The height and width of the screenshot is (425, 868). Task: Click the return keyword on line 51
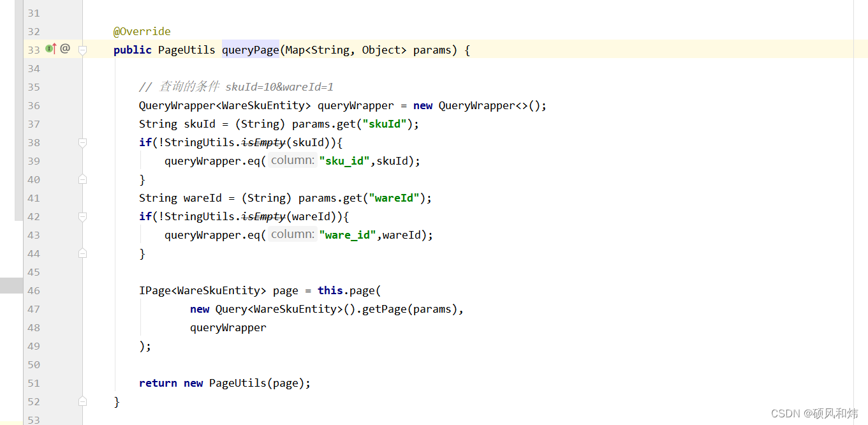[158, 383]
